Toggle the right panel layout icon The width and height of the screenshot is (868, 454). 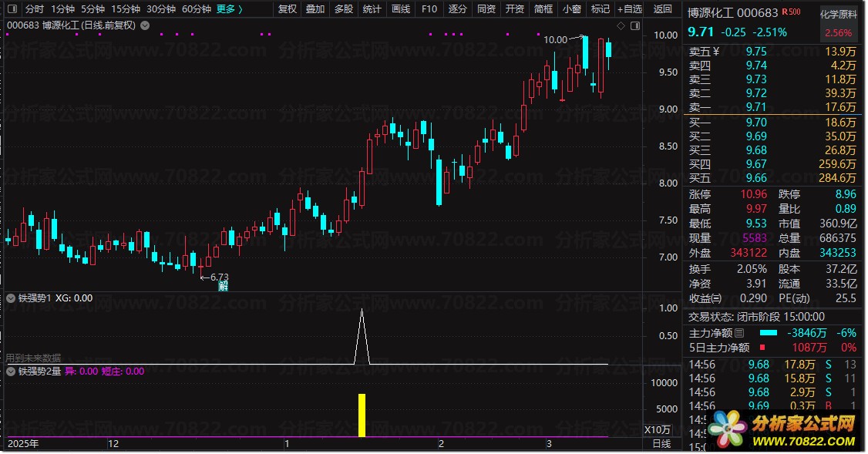[635, 25]
